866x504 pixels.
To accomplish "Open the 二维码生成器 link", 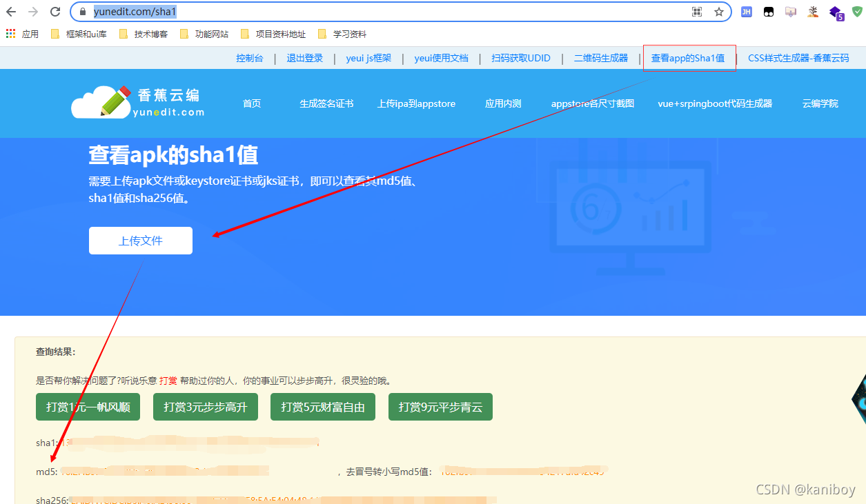I will click(601, 58).
